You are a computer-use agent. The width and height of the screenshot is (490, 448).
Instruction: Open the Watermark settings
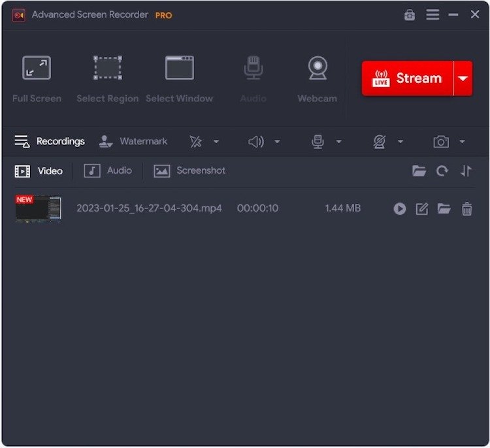[133, 142]
